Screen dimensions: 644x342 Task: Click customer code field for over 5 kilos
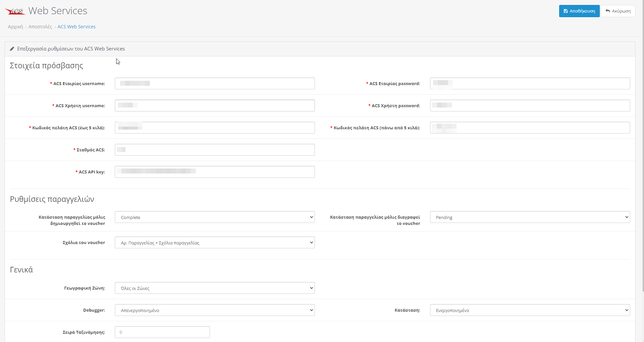coord(530,128)
